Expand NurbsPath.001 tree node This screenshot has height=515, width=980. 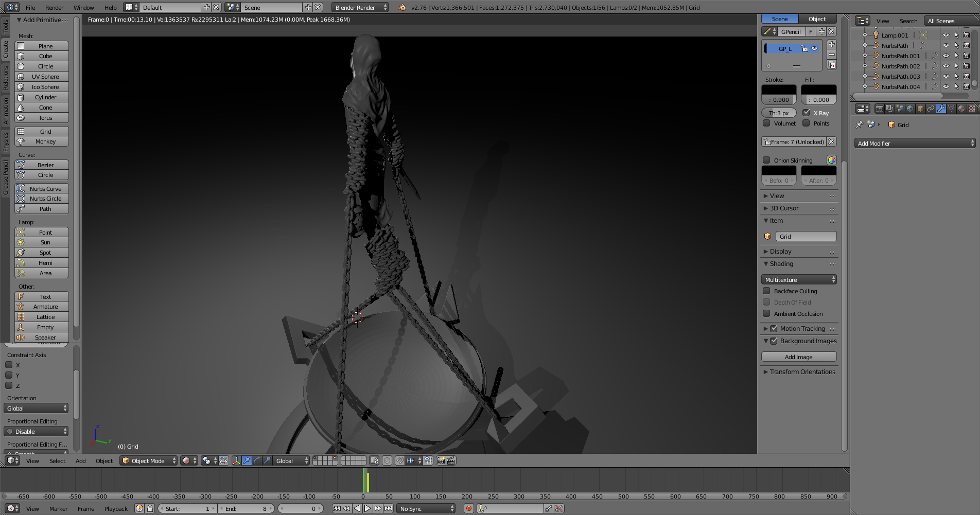(865, 56)
